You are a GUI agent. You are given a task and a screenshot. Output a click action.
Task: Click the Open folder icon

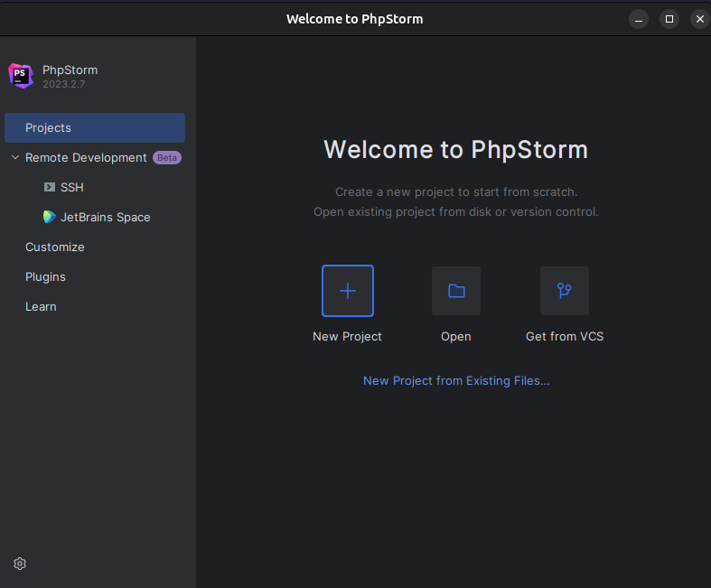[x=456, y=291]
